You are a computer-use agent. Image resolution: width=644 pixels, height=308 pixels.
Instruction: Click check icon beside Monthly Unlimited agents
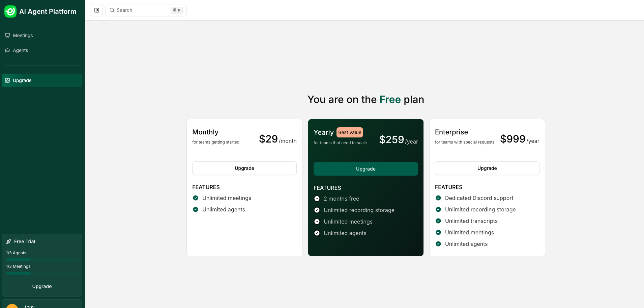196,209
